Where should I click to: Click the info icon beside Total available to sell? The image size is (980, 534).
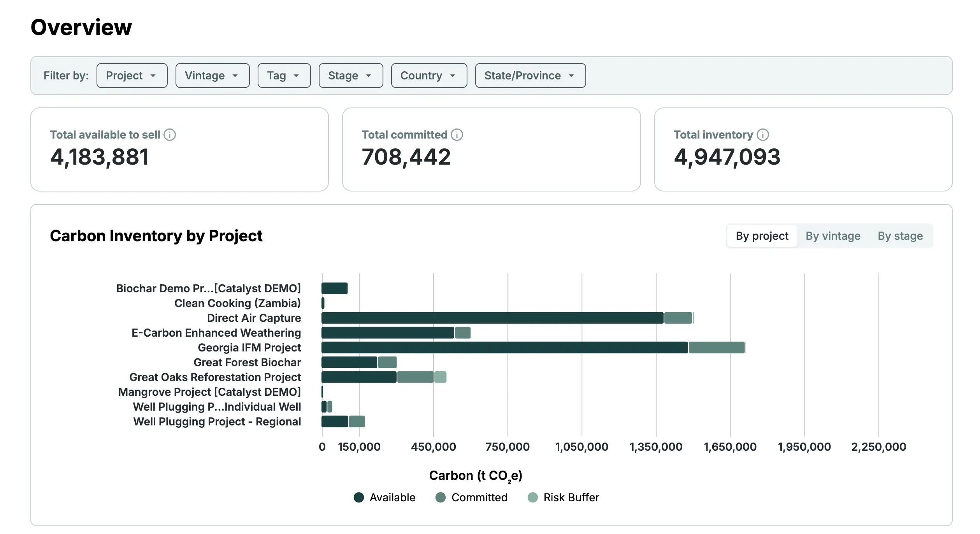tap(170, 135)
